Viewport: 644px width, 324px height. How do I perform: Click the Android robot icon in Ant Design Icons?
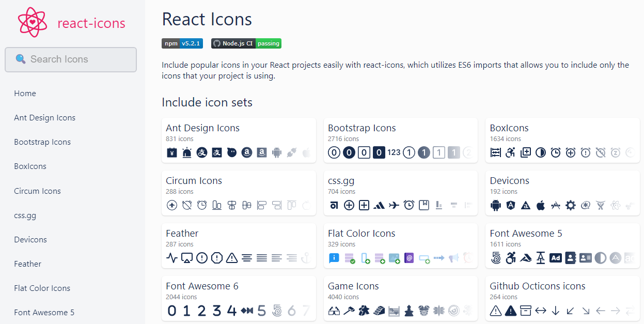(x=277, y=152)
